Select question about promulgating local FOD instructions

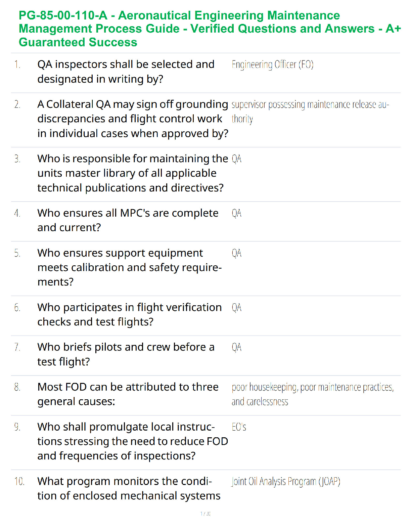(133, 441)
